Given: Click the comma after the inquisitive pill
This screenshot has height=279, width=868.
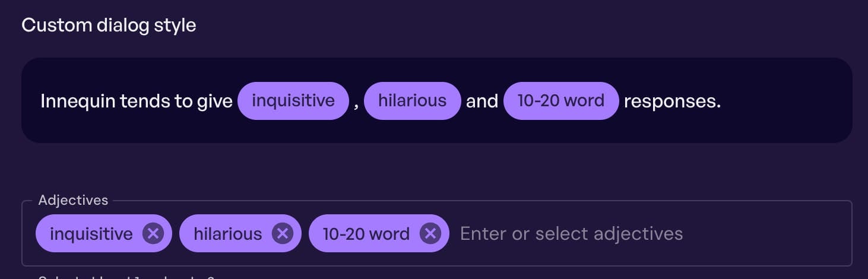Looking at the screenshot, I should (356, 104).
